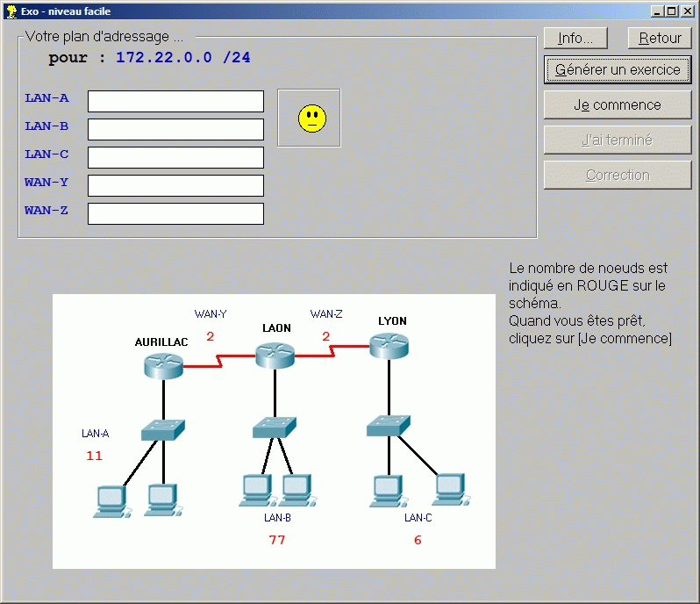Click the left computer above LAN-B label

258,490
